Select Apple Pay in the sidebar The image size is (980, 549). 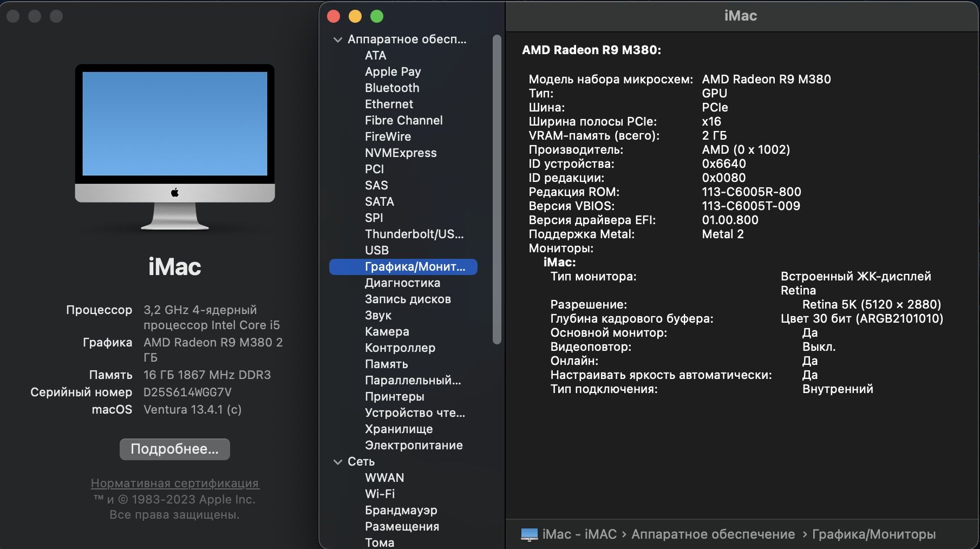coord(393,71)
